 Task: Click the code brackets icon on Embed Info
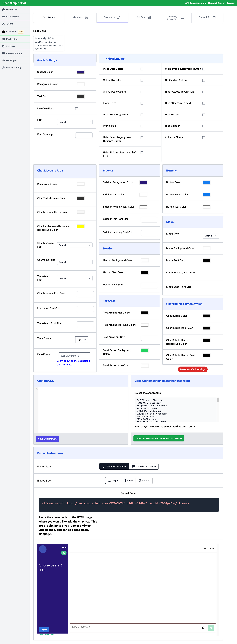(214, 17)
